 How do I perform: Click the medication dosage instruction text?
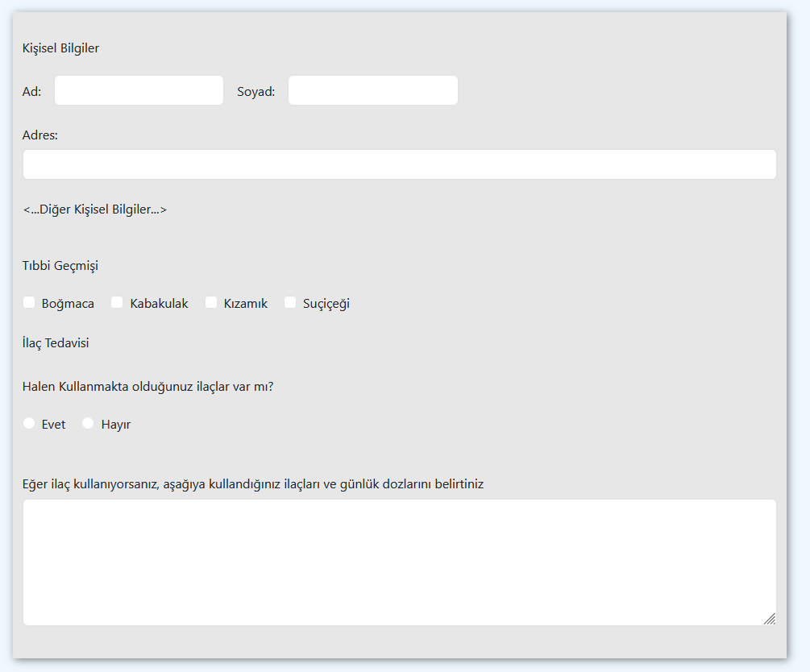(252, 483)
